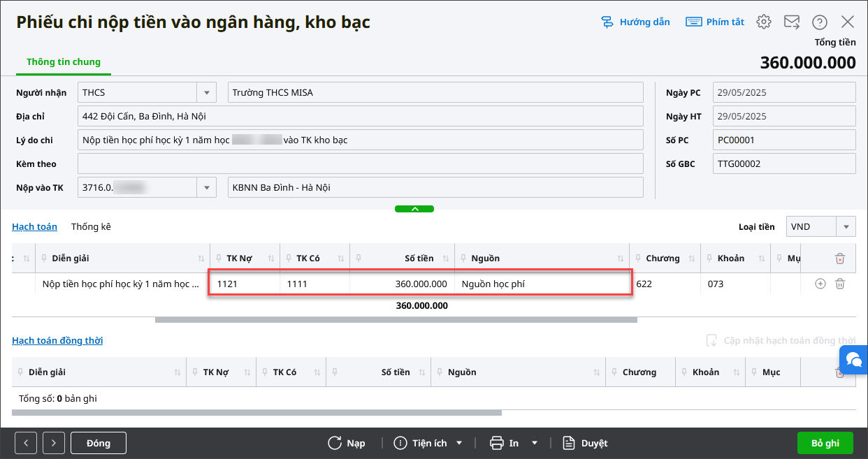Sort by Diễn giải column in Hạch toán grid

(202, 258)
